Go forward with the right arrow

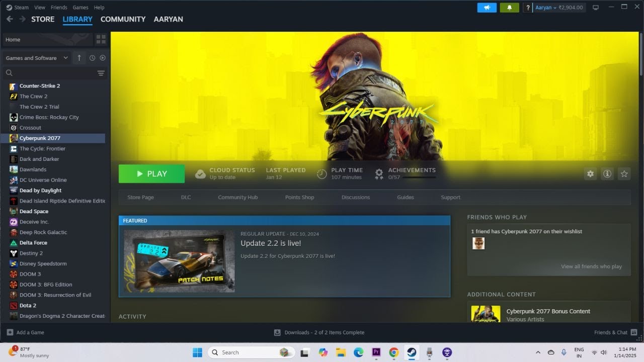click(x=22, y=19)
